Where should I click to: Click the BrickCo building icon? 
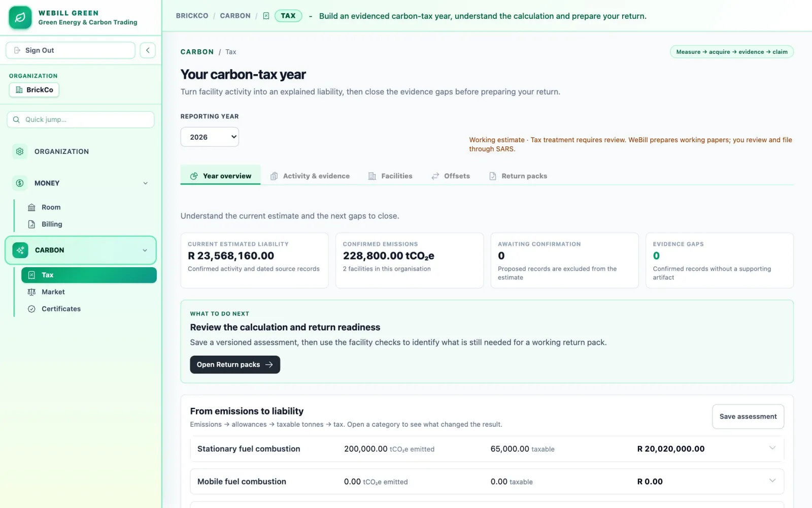[x=19, y=90]
